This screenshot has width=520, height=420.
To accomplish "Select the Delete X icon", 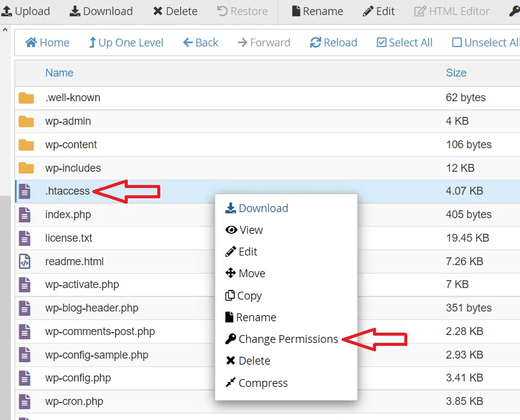I will (x=158, y=11).
